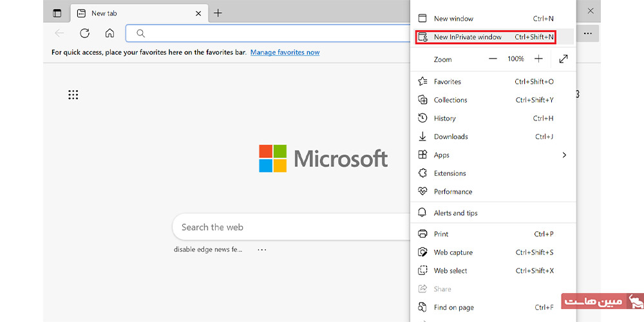Open disable edge news fe... quick link

(x=208, y=249)
